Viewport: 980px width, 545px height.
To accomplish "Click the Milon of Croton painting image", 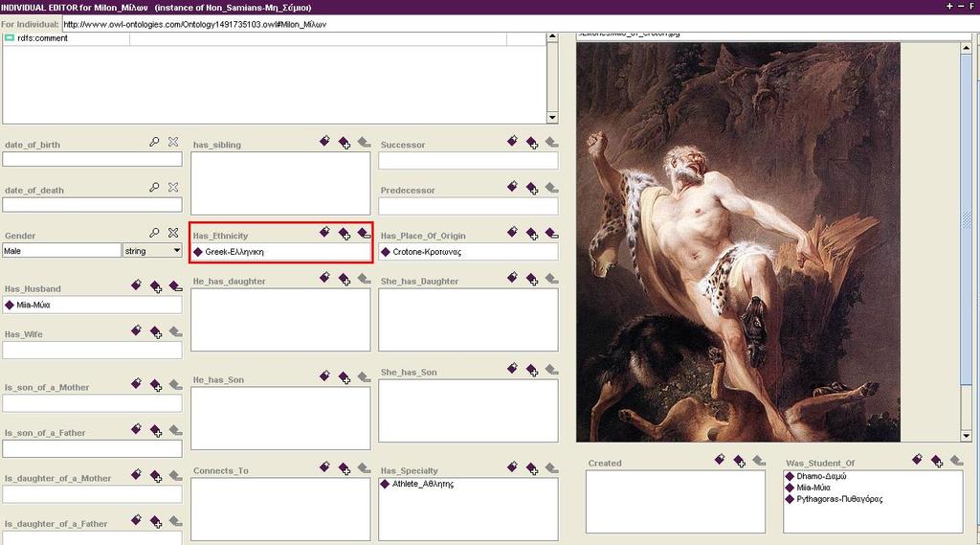I will 738,242.
